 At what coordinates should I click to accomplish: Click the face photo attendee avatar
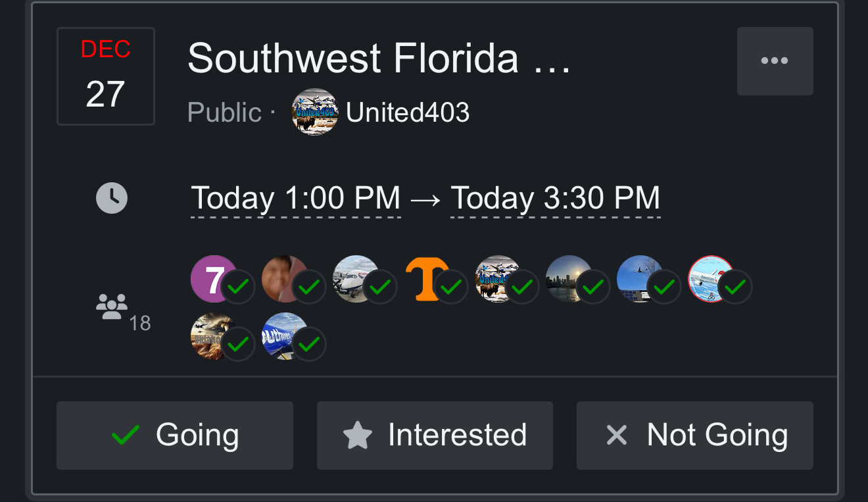[283, 278]
